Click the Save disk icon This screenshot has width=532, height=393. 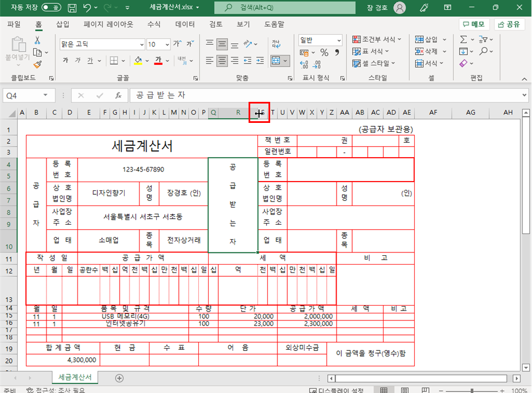click(72, 7)
